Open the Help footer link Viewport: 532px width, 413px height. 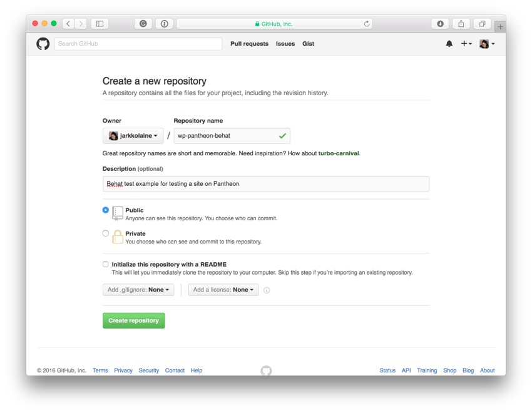coord(197,370)
